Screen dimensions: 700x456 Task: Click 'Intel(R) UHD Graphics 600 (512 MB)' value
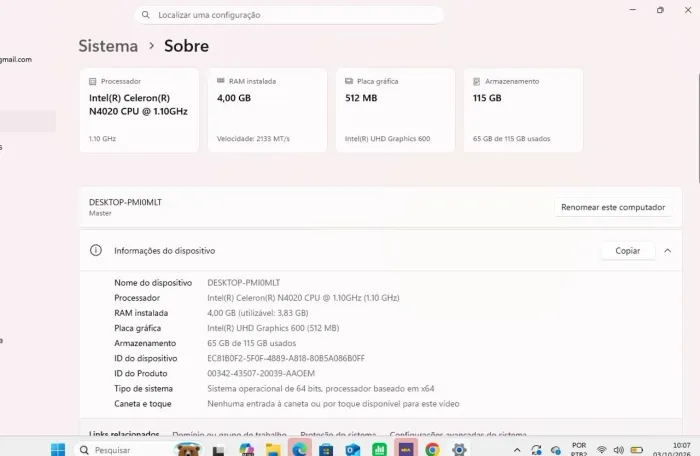(x=273, y=328)
